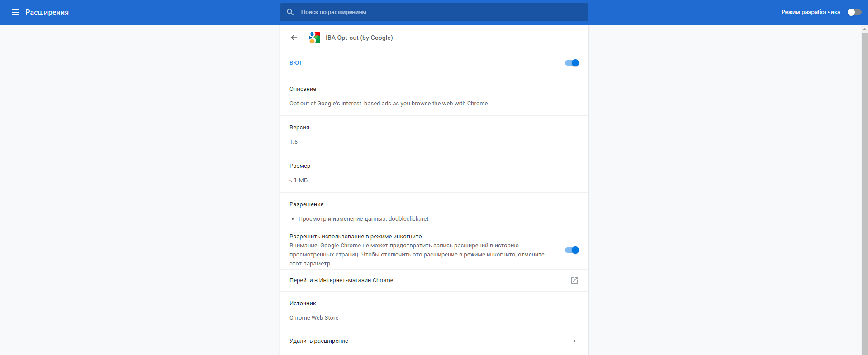
Task: Click the 'Размер' heading
Action: pyautogui.click(x=300, y=166)
